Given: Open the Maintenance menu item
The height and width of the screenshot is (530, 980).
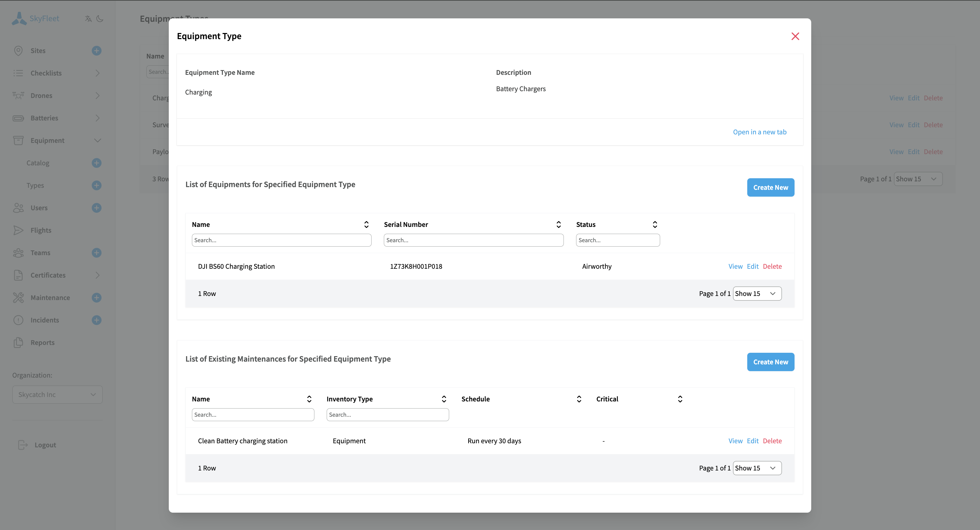Looking at the screenshot, I should coord(50,297).
